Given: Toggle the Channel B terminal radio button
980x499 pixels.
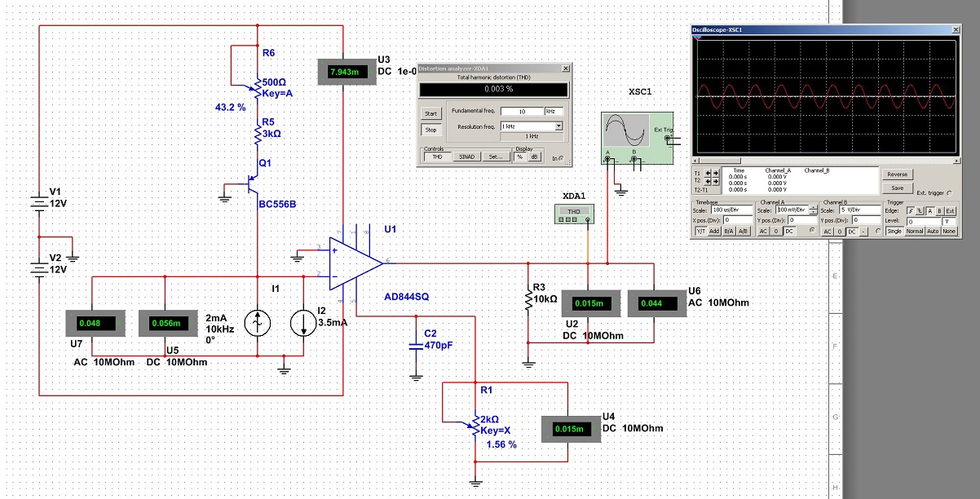Looking at the screenshot, I should (878, 230).
